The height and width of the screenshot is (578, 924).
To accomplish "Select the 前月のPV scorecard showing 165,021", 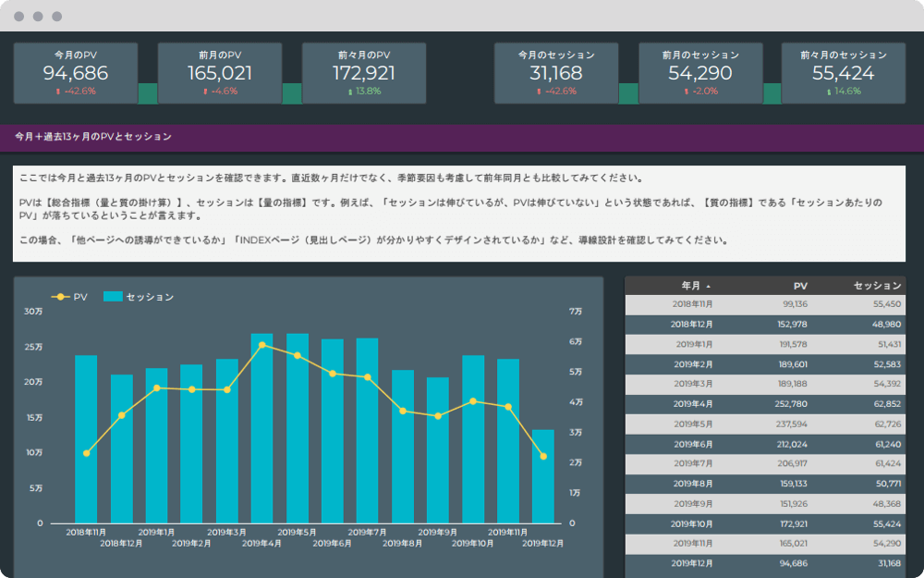I will (x=219, y=73).
